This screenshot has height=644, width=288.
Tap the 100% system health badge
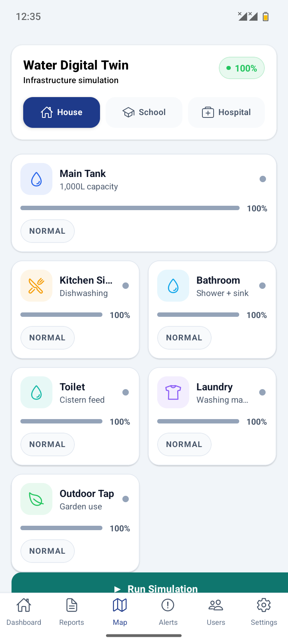[242, 68]
